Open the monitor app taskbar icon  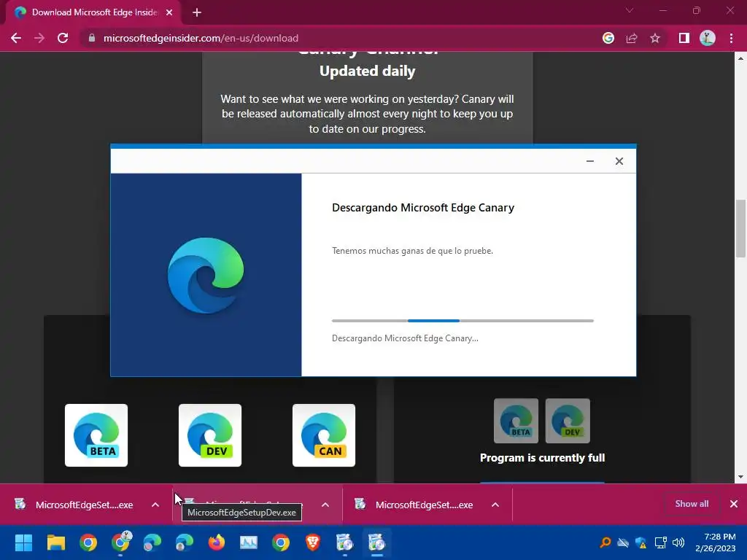point(249,542)
